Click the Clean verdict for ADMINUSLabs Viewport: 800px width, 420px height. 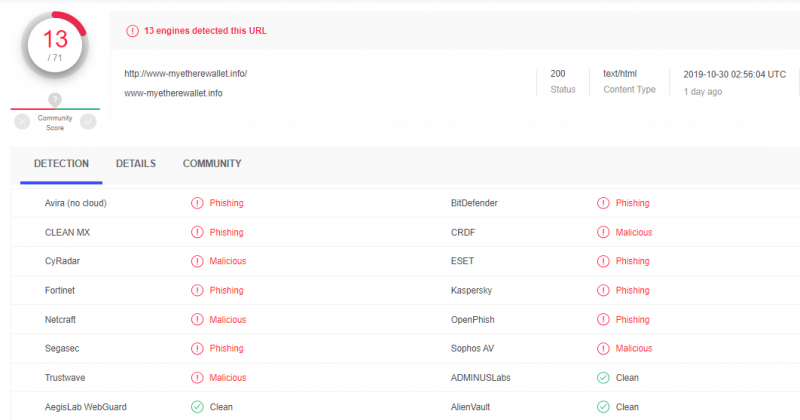[x=627, y=378]
